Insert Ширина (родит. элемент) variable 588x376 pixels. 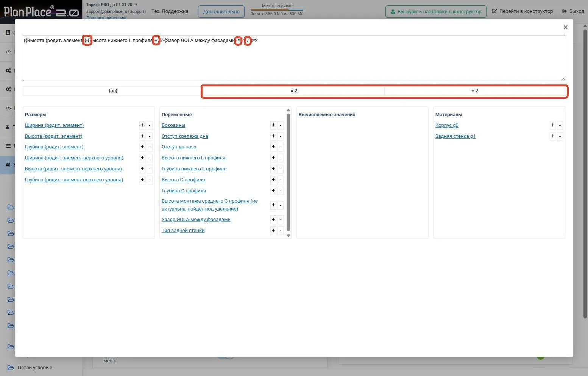[x=54, y=125]
